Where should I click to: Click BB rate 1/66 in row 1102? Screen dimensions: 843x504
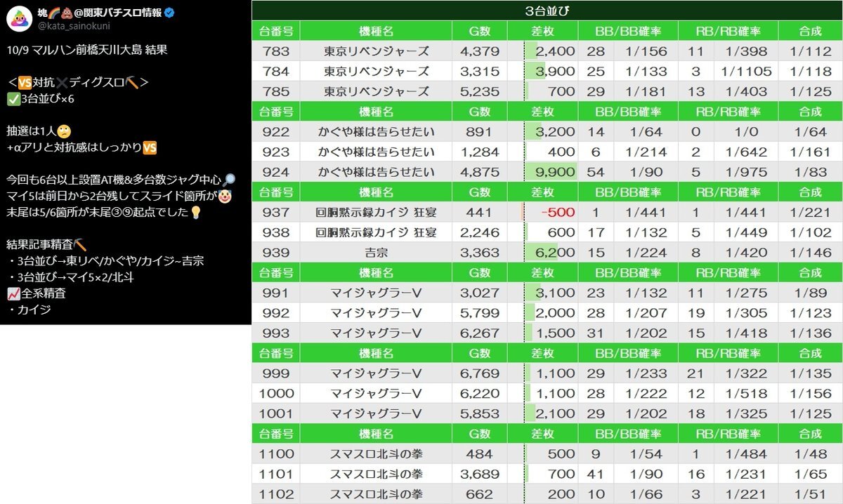[646, 495]
